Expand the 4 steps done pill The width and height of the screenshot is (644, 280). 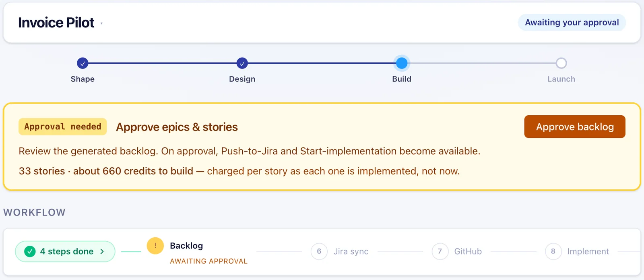(65, 251)
